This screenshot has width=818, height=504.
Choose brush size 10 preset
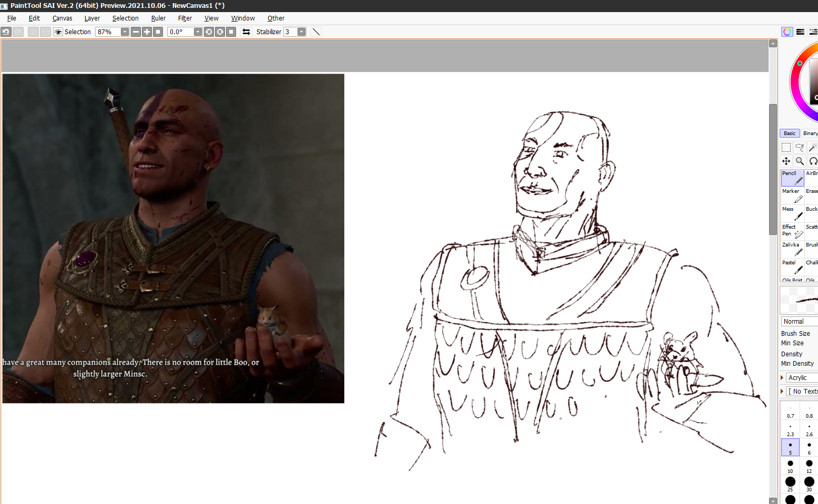[790, 466]
